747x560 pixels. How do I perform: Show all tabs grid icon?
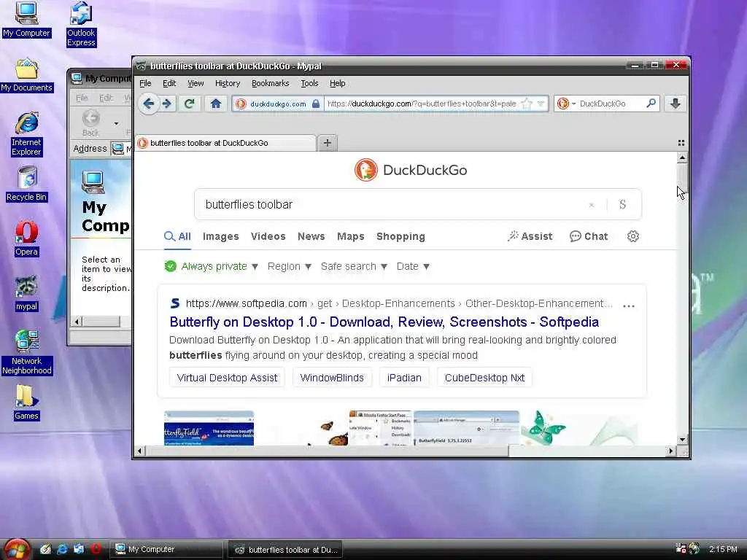tap(681, 143)
